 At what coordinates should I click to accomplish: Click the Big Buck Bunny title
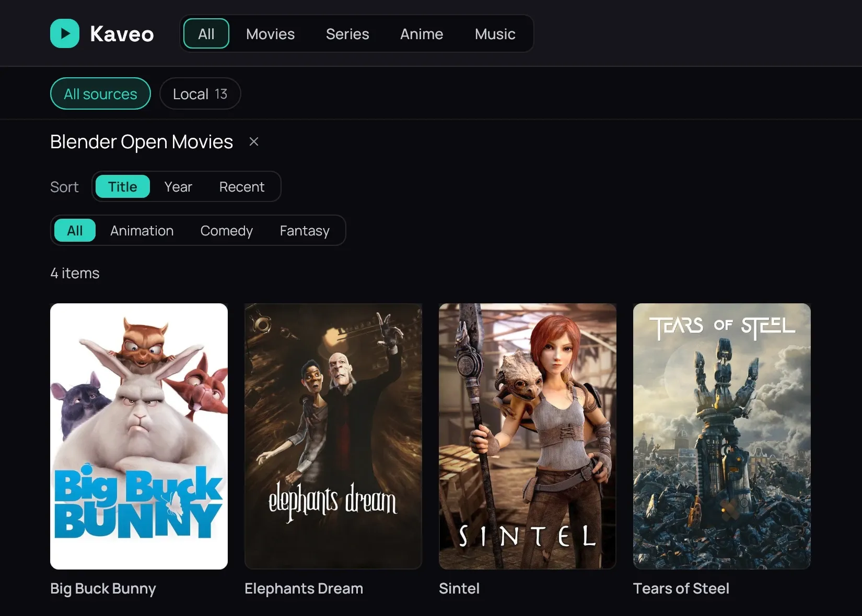tap(103, 588)
